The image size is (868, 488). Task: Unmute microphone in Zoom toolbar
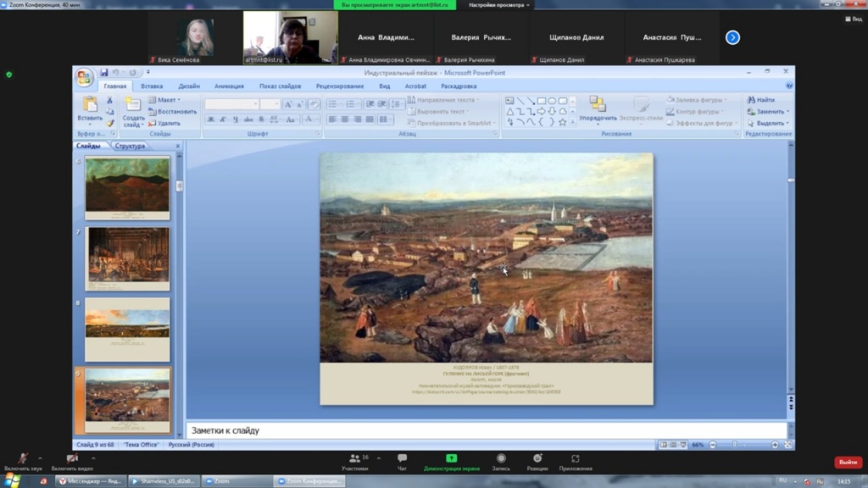(22, 458)
